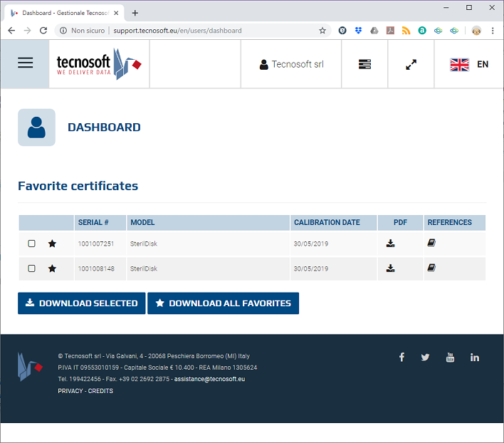Bookmark the page with the star icon
Screen dimensions: 504x443
click(322, 31)
